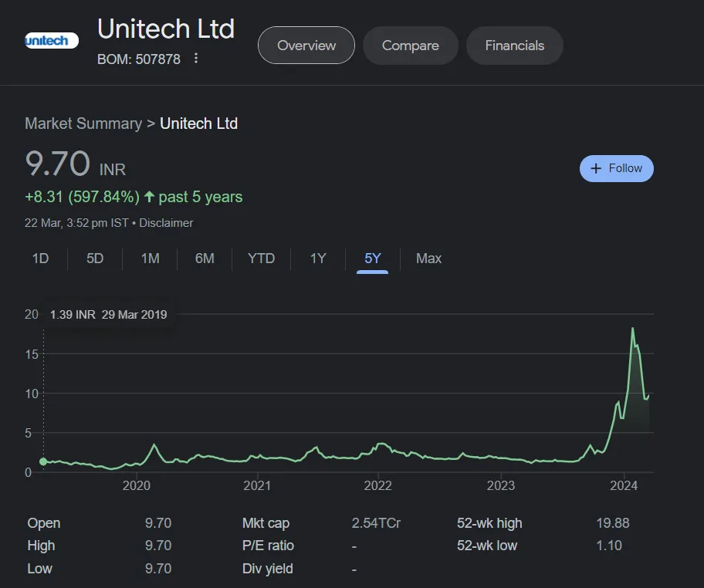Open the three-dot menu beside BOM: 507878
This screenshot has width=704, height=588.
click(196, 59)
